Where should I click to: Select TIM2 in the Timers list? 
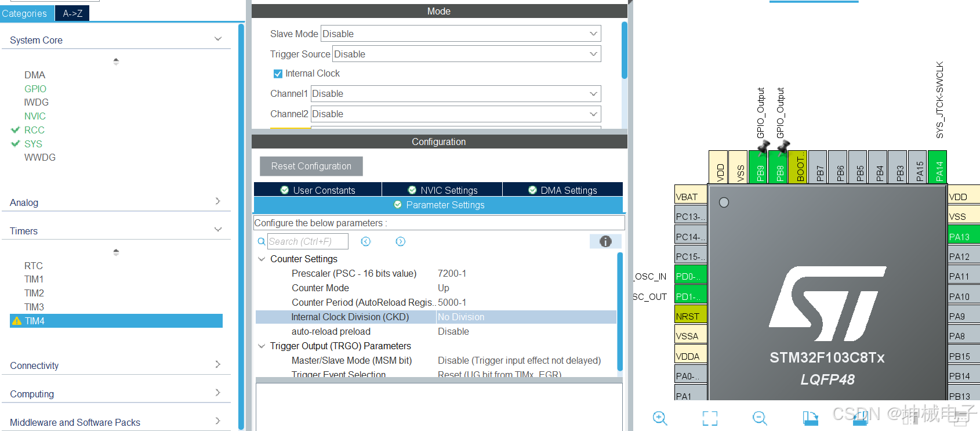pyautogui.click(x=34, y=293)
